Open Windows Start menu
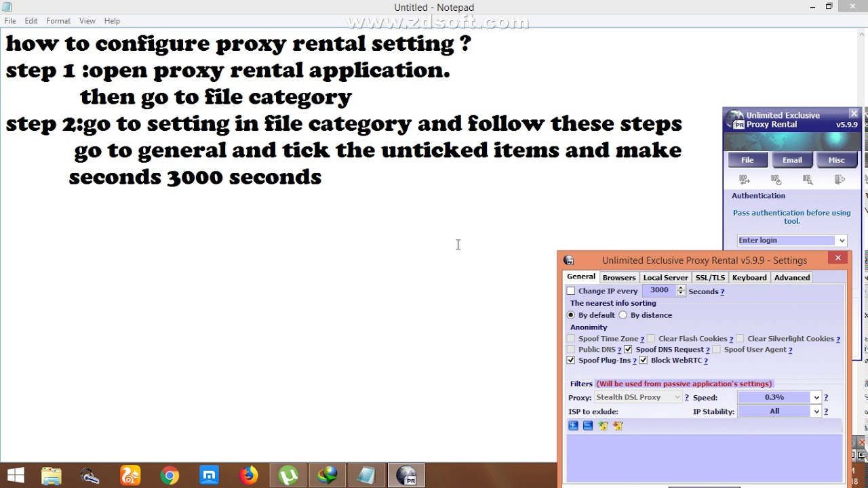The height and width of the screenshot is (488, 868). [16, 476]
